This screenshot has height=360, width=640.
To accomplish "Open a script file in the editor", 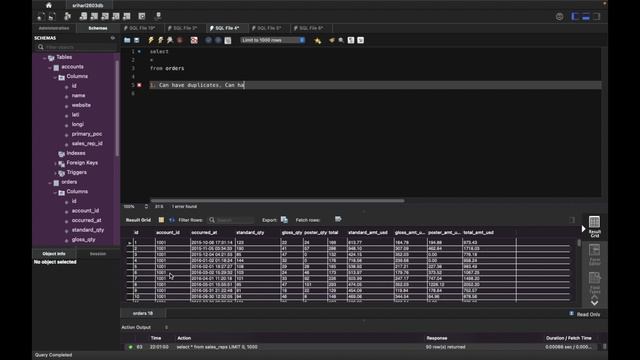I will [127, 40].
